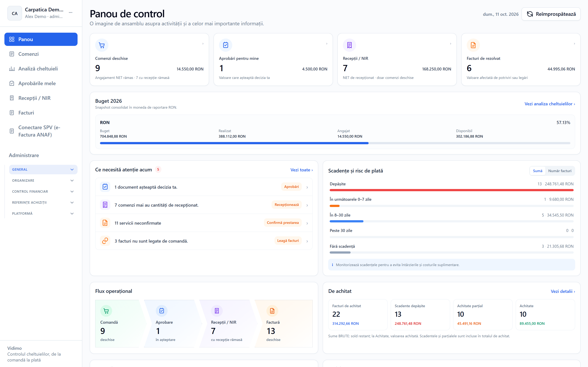This screenshot has height=367, width=588.
Task: Click the purple receipt icon on Recepții / NIR card
Action: 349,45
